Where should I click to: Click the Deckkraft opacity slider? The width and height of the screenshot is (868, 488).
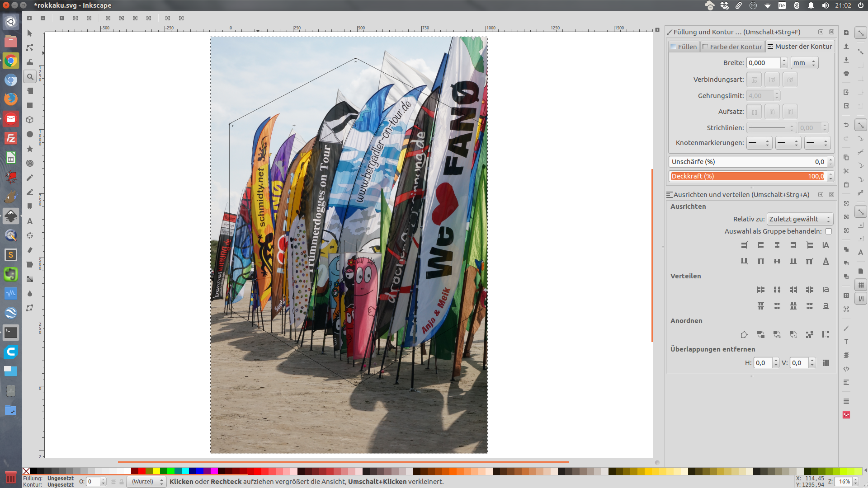click(747, 176)
